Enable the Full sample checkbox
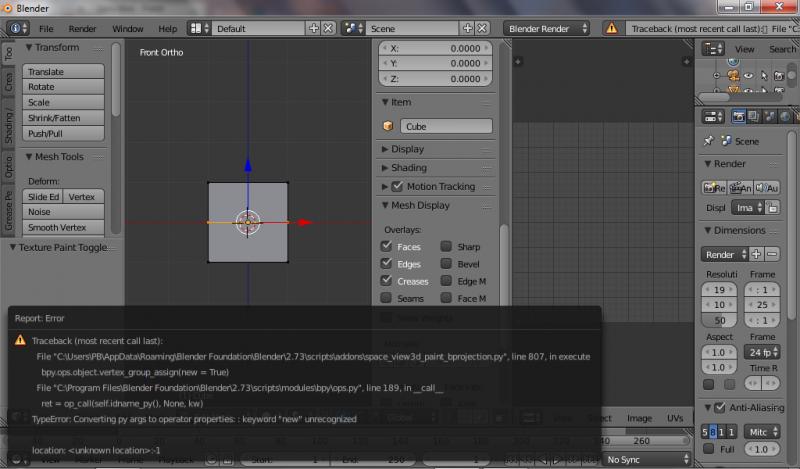This screenshot has width=800, height=469. point(708,449)
